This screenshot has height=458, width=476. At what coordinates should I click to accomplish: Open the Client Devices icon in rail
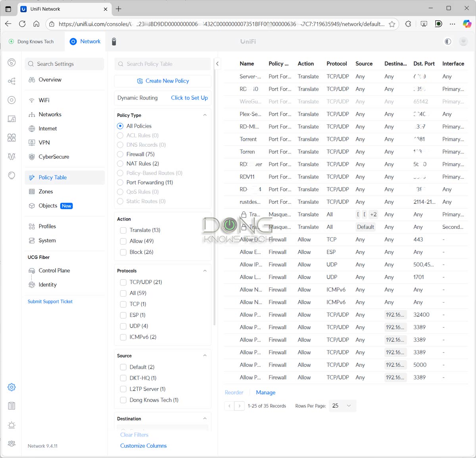pos(12,119)
